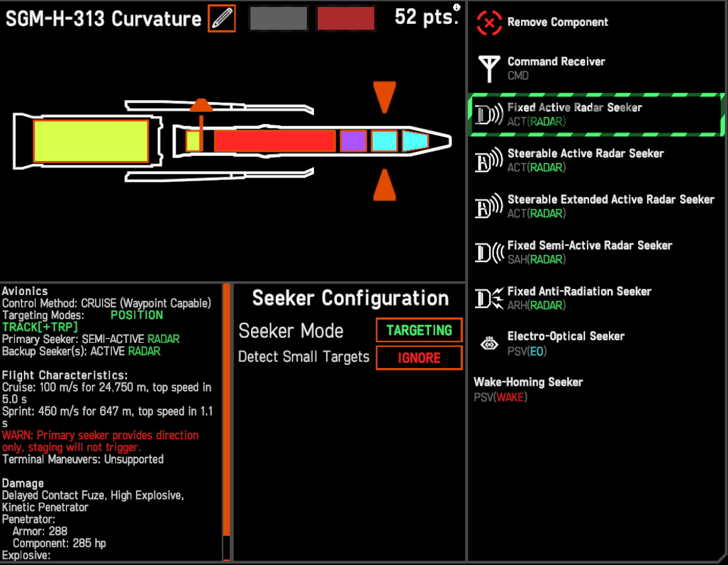Click the Remove Component label

click(x=557, y=22)
